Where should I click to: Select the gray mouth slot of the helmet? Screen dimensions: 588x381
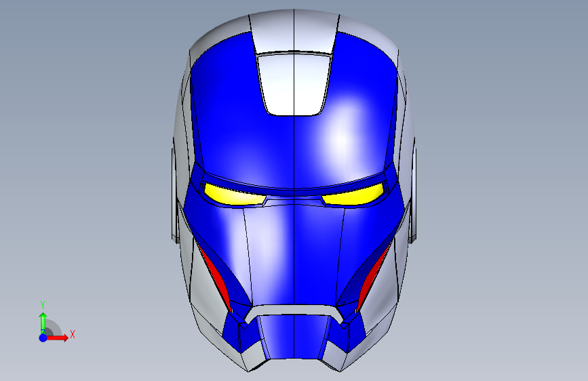coord(294,311)
